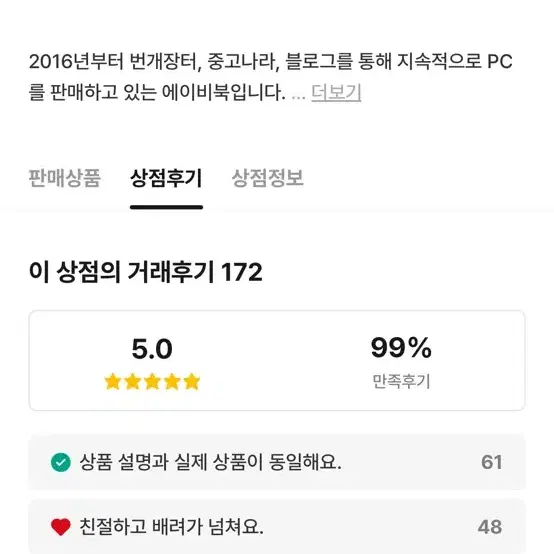Screen dimensions: 554x554
Task: Click the shop introduction text about 에이비북
Action: [x=270, y=77]
